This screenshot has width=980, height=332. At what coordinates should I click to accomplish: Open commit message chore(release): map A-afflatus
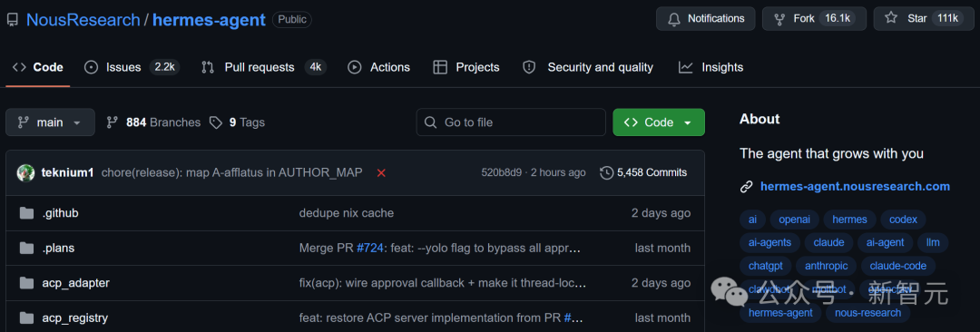pyautogui.click(x=232, y=172)
